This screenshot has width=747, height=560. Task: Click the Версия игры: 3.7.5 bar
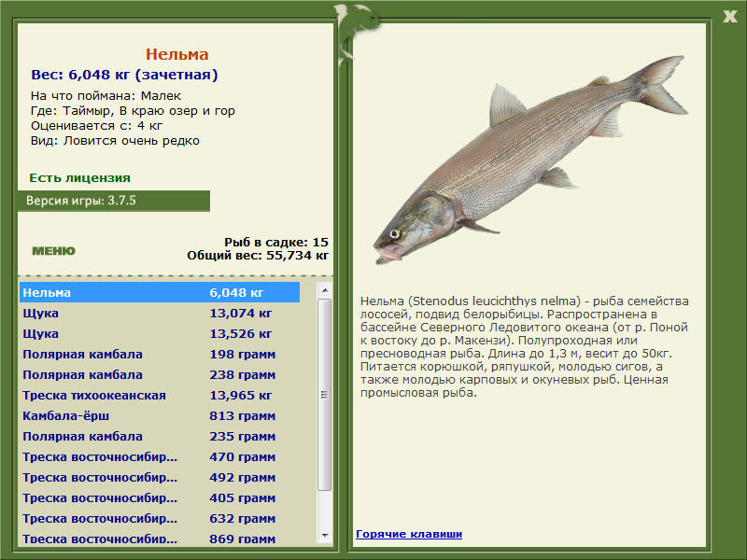113,201
